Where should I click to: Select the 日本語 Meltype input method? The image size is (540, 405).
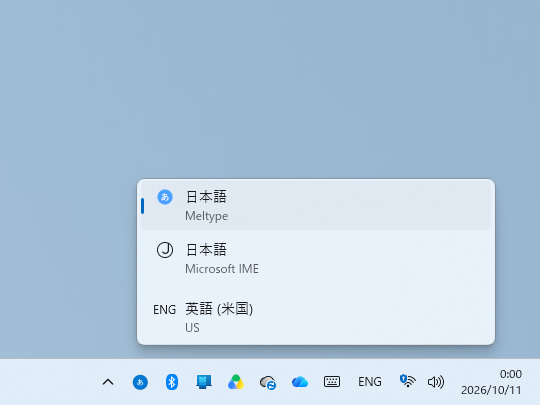(x=316, y=206)
